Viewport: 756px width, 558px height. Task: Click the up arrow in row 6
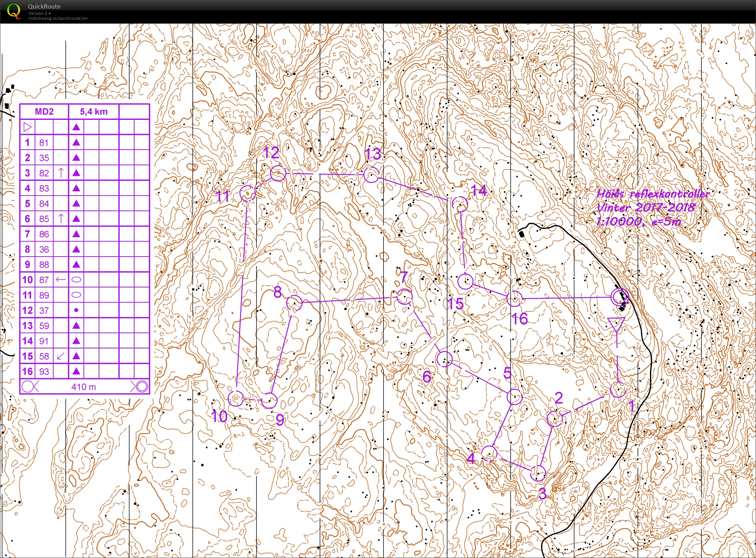pyautogui.click(x=61, y=219)
